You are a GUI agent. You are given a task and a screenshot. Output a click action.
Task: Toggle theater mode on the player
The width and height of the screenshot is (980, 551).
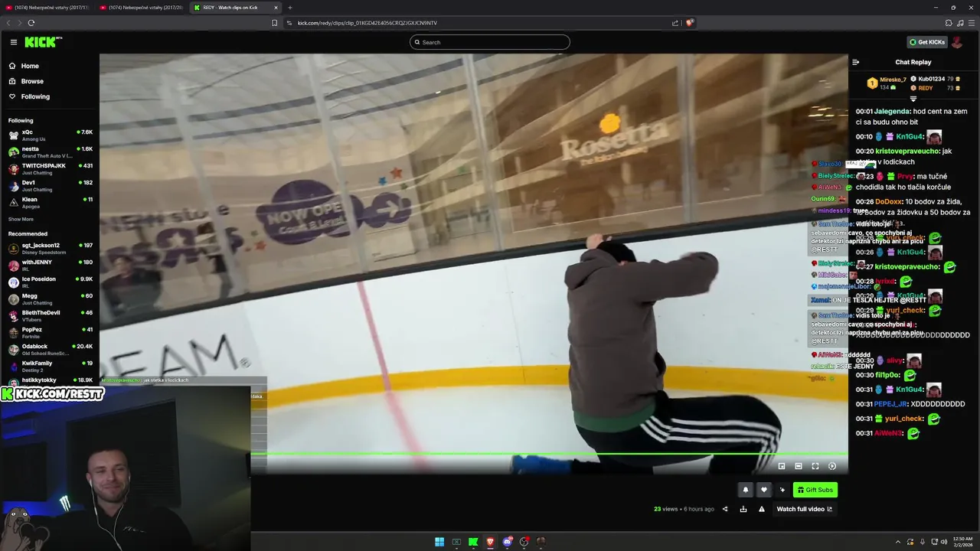tap(799, 465)
